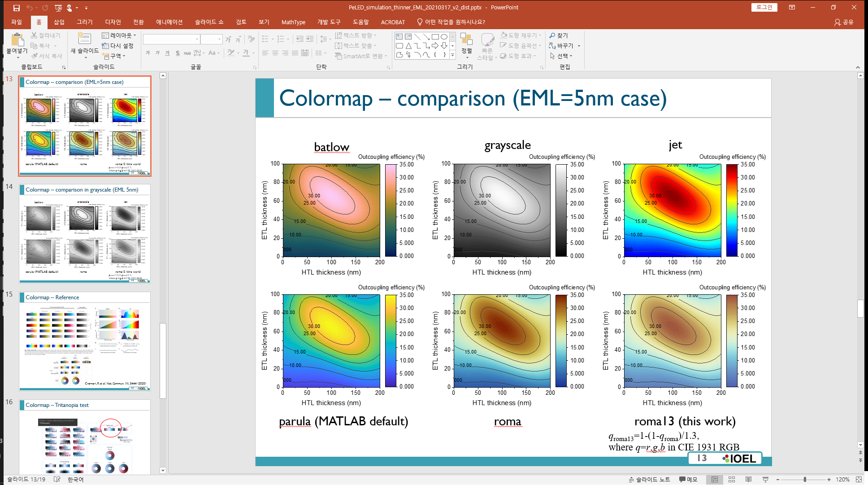Screen dimensions: 868x485
Task: Switch to Slide Sorter view icon
Action: (732, 479)
